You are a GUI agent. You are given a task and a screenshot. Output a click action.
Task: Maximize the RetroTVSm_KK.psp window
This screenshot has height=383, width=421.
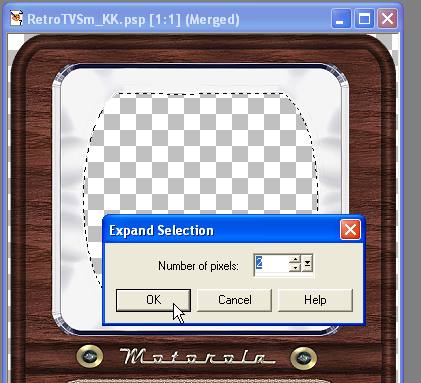click(x=364, y=18)
